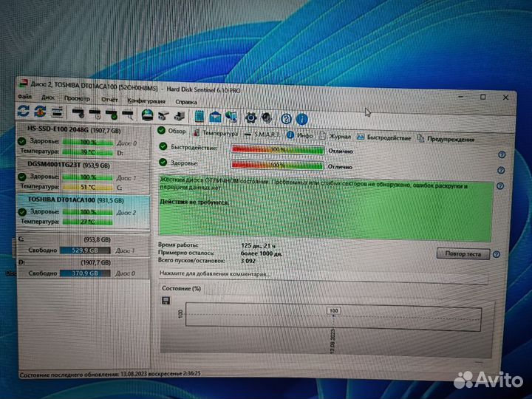This screenshot has height=399, width=532.
Task: Click the globe-with-monitor toolbar icon
Action: 231,117
